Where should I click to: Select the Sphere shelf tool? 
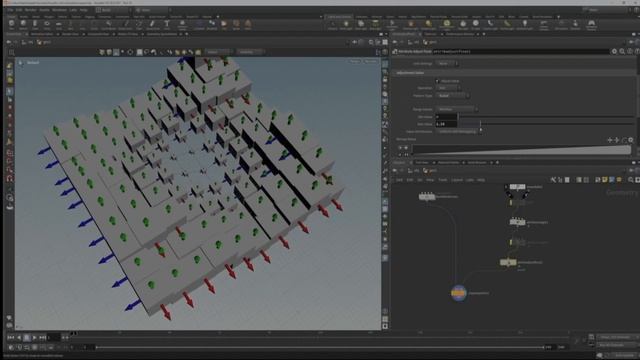pyautogui.click(x=23, y=24)
